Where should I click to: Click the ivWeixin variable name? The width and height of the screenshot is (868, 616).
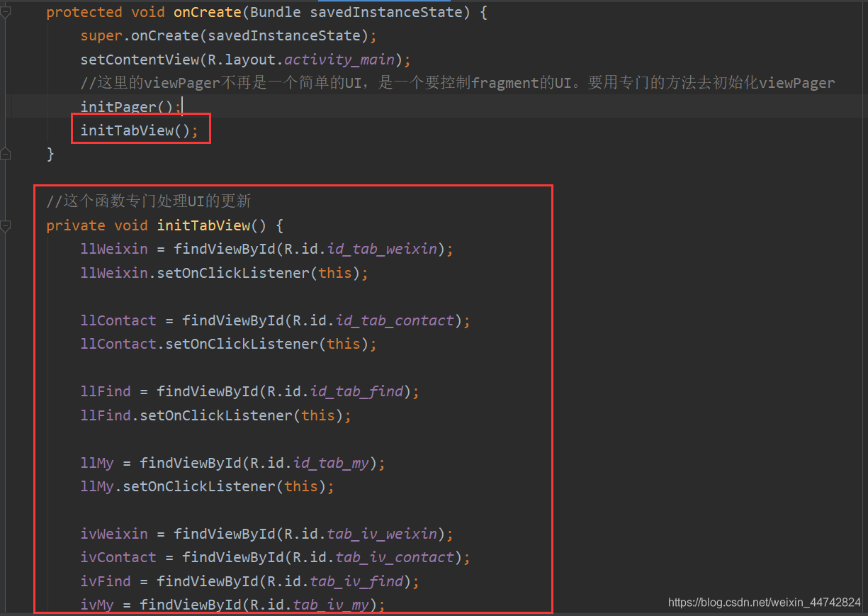point(114,534)
